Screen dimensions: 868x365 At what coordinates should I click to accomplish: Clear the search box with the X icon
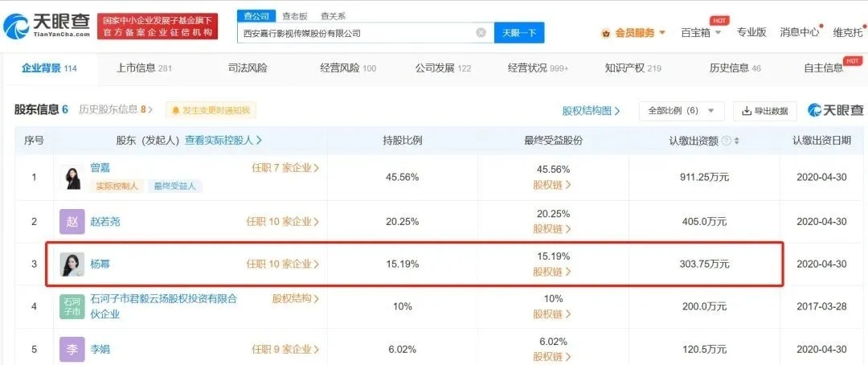[481, 33]
